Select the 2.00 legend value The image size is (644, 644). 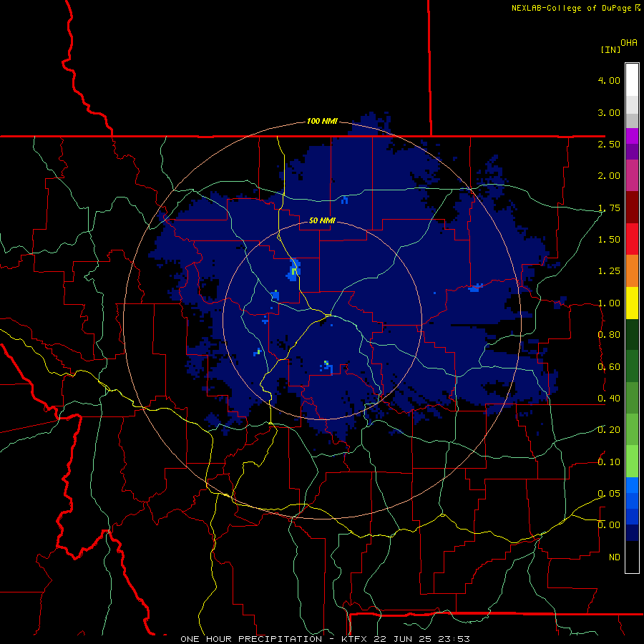pyautogui.click(x=609, y=176)
